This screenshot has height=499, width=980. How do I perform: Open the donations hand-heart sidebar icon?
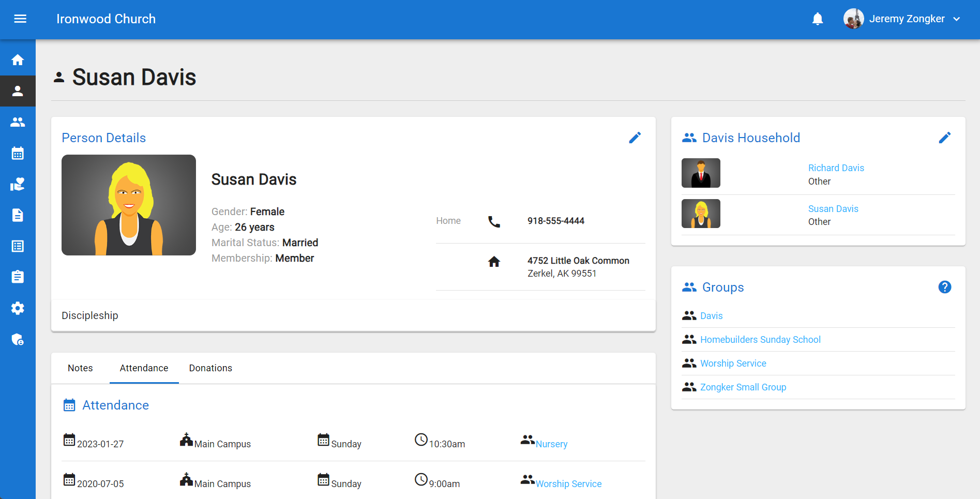18,184
